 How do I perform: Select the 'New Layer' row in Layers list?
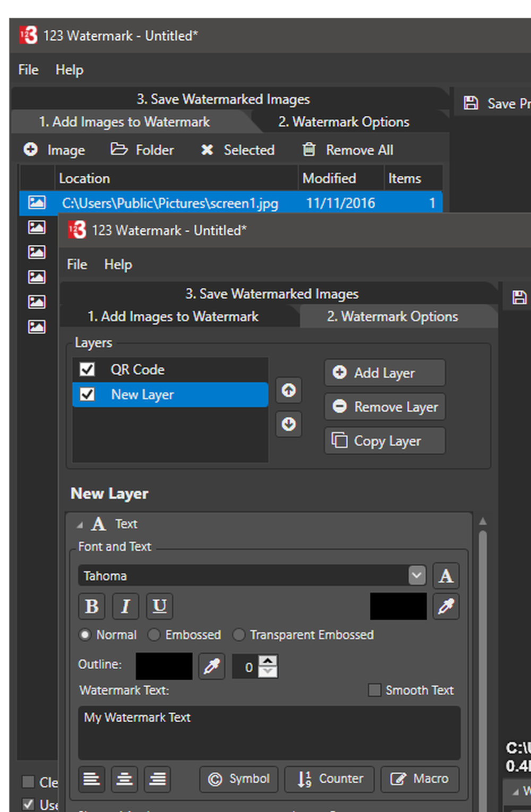170,394
